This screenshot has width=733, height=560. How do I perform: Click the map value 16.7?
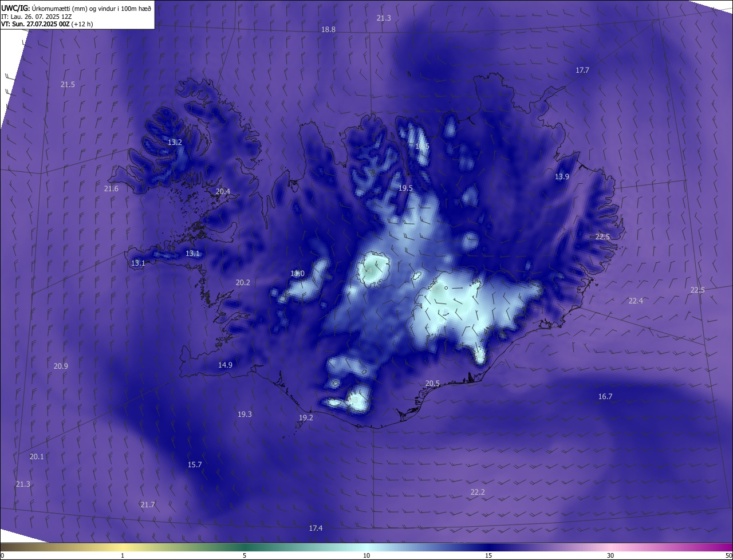click(605, 396)
